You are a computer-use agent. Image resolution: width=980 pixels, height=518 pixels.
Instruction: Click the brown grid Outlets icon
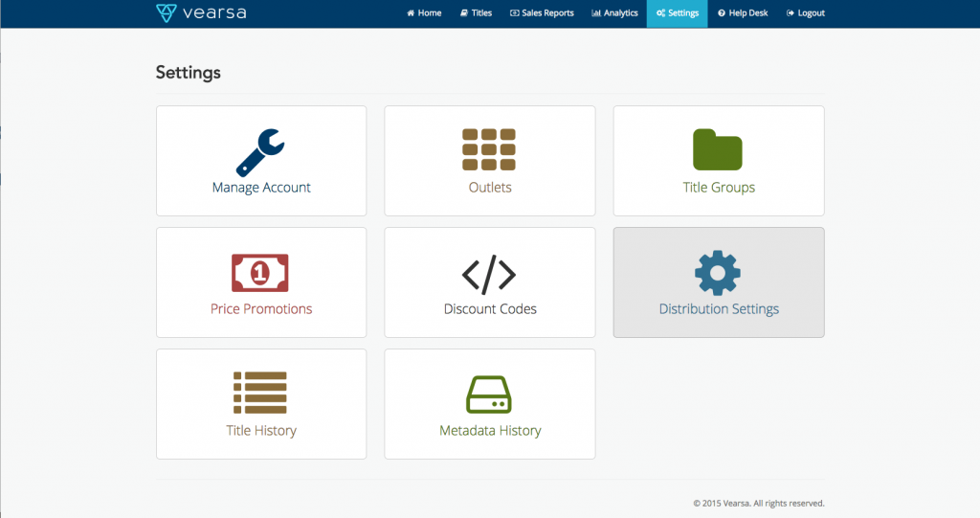click(489, 149)
